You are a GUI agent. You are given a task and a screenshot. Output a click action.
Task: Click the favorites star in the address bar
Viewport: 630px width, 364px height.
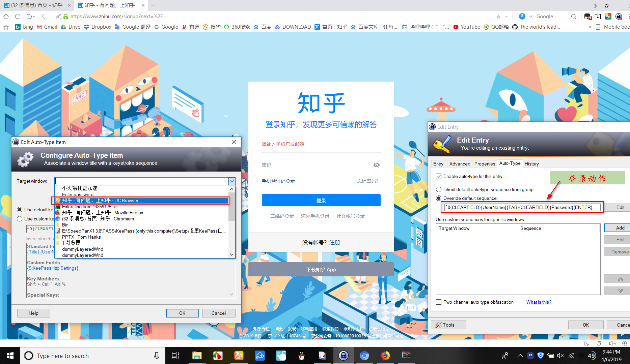(x=498, y=16)
